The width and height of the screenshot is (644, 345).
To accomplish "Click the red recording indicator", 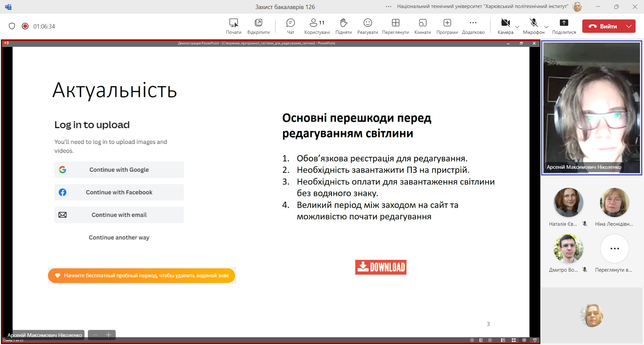I will (x=25, y=26).
